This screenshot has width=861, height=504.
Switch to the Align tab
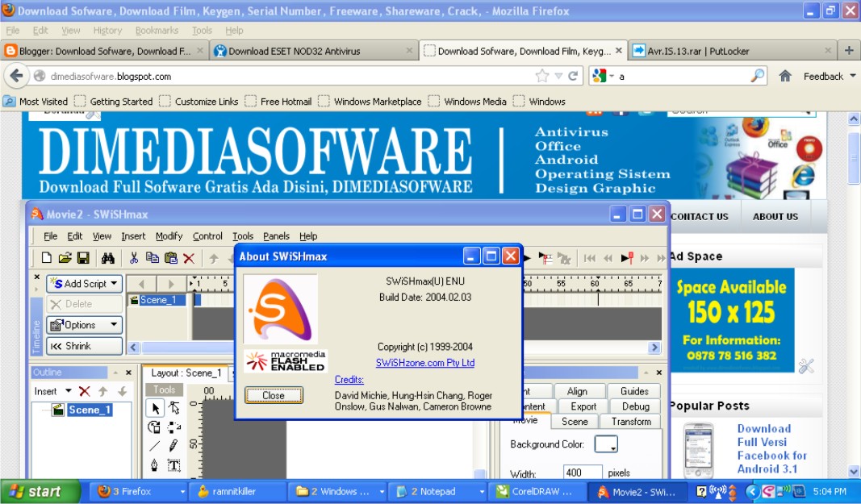point(577,391)
